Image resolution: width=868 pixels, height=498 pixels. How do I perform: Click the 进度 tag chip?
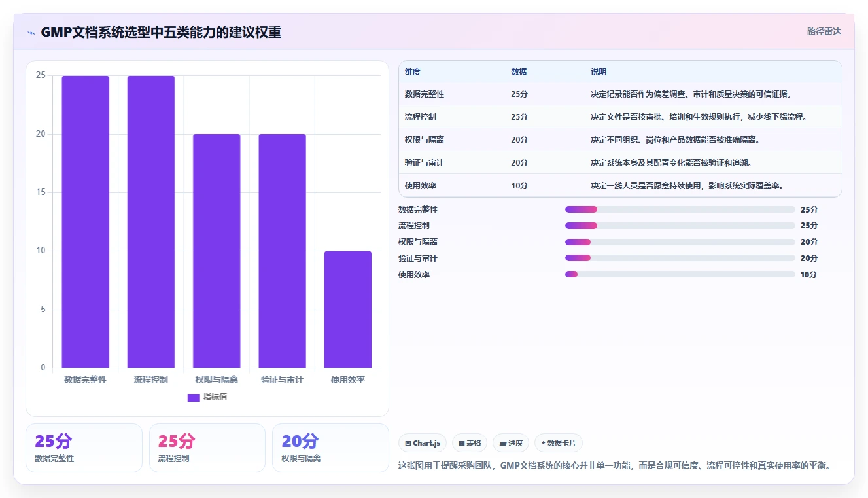click(511, 443)
